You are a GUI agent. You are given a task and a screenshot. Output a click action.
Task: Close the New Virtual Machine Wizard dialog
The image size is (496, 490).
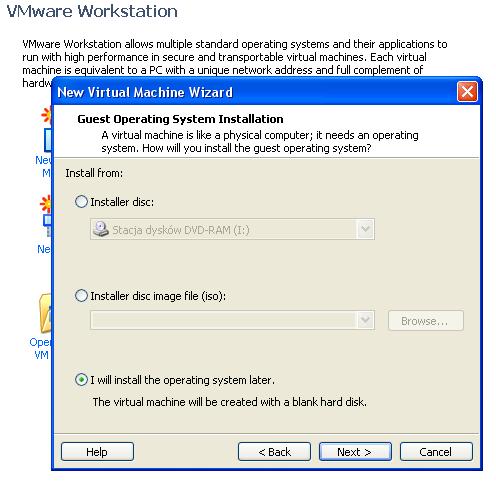point(467,91)
